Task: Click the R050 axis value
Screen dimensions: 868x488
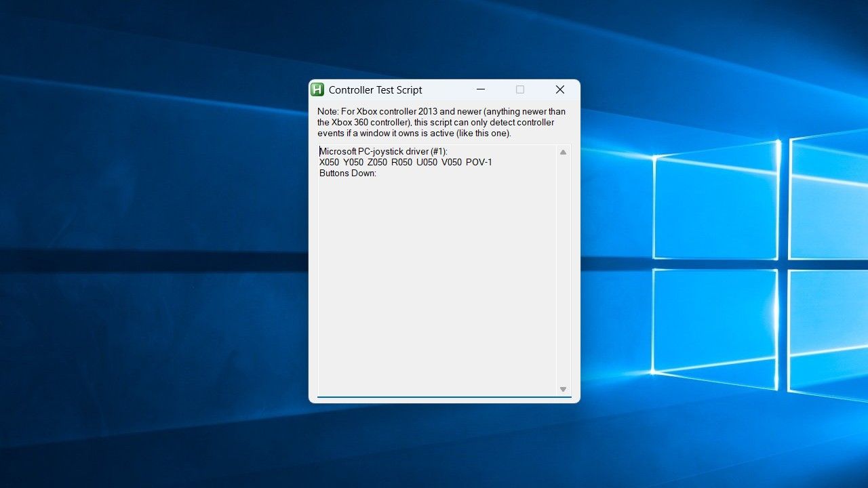Action: tap(401, 163)
